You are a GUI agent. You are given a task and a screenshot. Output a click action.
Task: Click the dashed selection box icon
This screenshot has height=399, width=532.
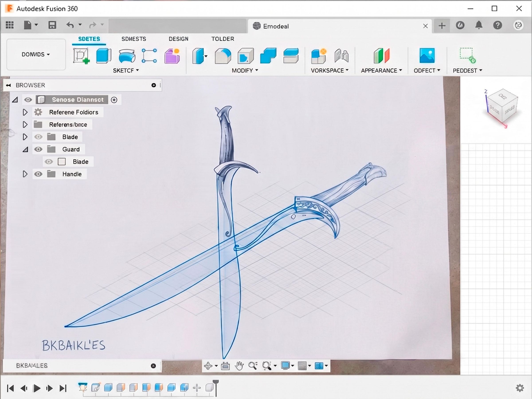[x=468, y=56]
